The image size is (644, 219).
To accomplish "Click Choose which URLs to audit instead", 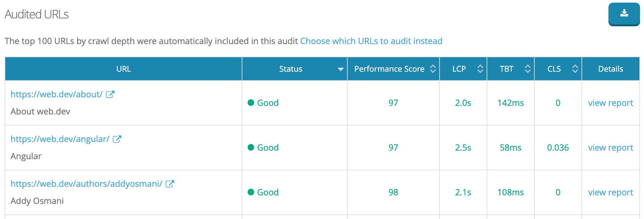I will (371, 41).
